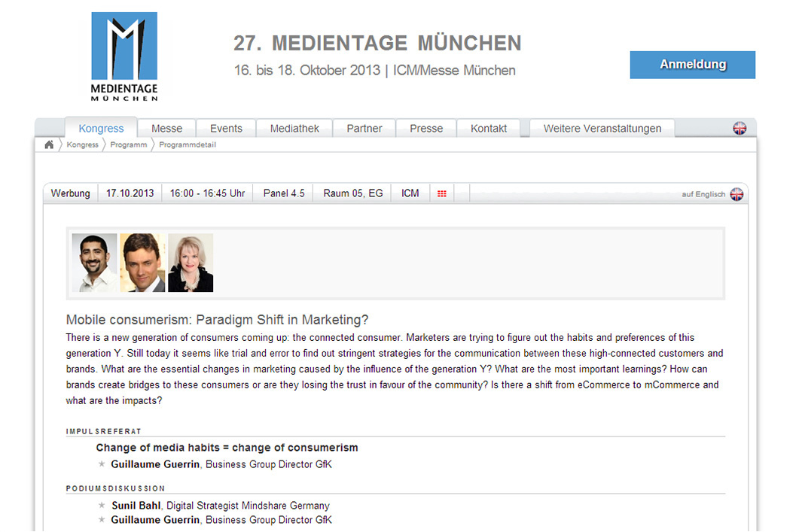
Task: Open the Mediathek section
Action: [294, 128]
